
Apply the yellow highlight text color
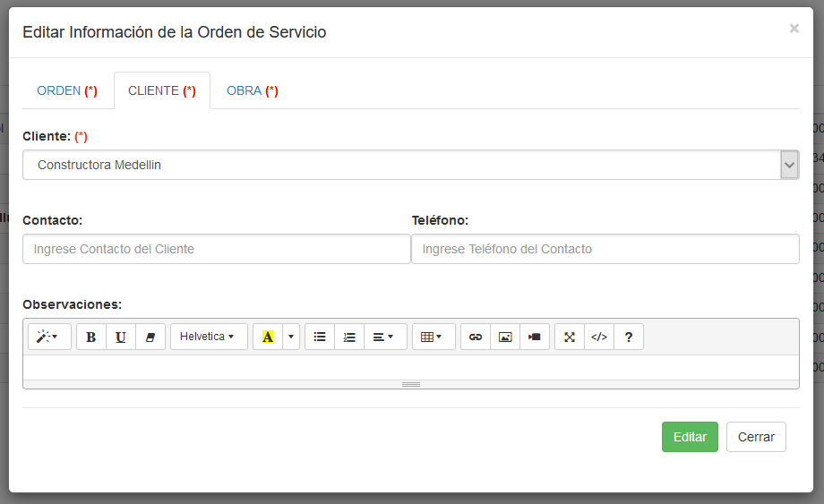[x=268, y=337]
